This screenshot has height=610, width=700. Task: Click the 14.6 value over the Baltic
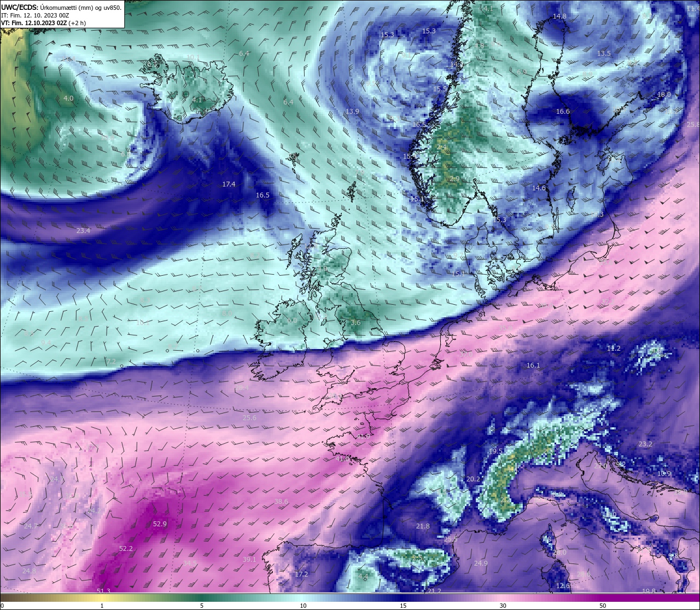coord(539,188)
